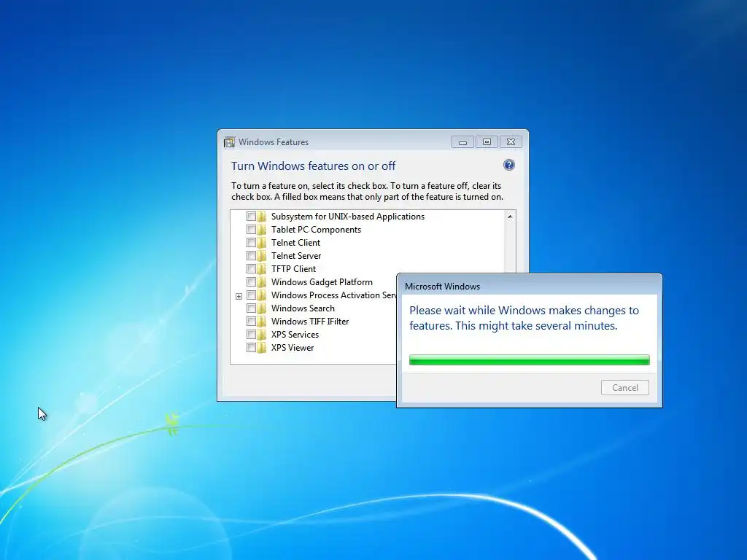
Task: Click folder icon beside XPS Services
Action: (262, 335)
